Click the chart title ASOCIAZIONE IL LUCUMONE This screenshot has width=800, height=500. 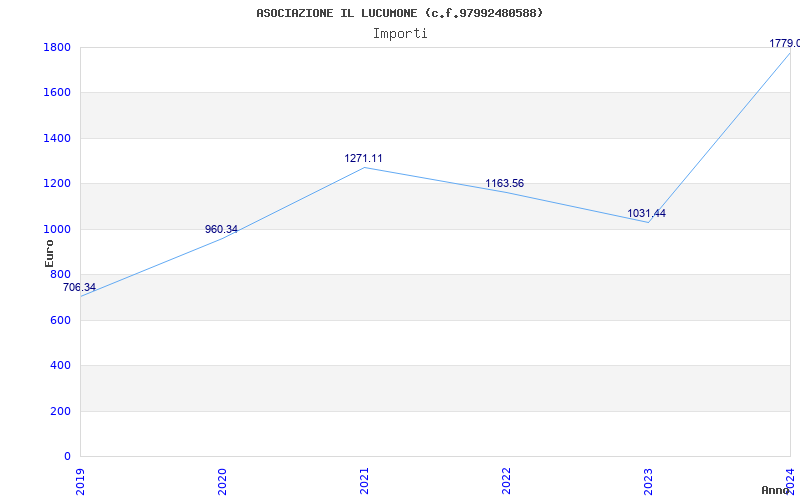[x=400, y=13]
